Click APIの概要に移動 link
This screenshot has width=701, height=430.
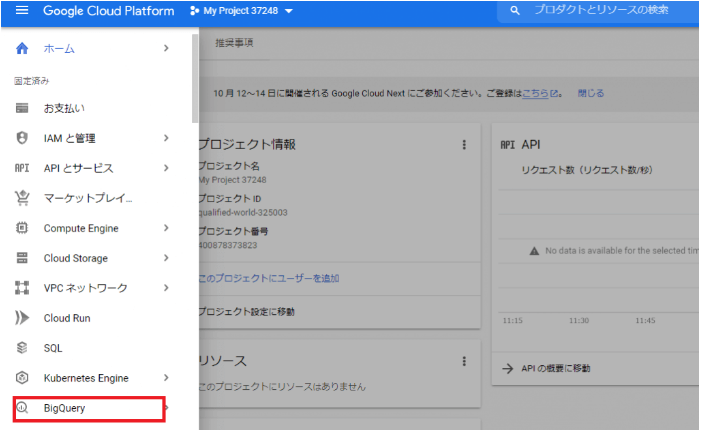coord(556,368)
